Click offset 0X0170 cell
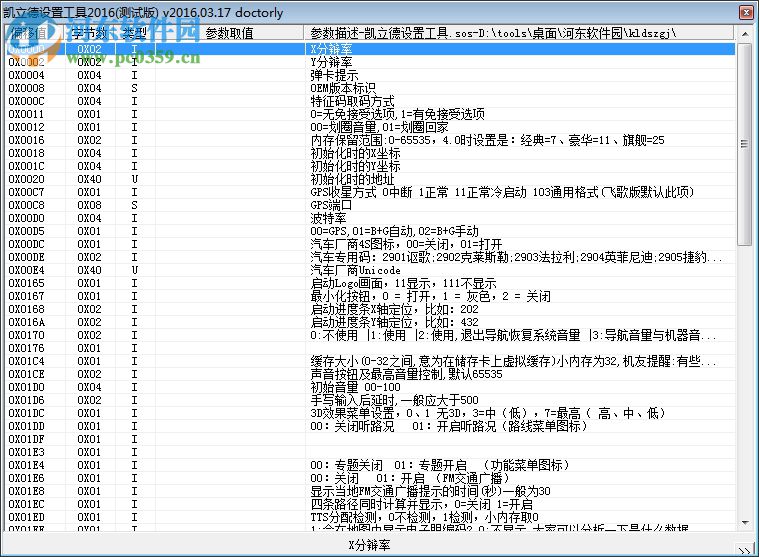The image size is (759, 557). pyautogui.click(x=26, y=335)
